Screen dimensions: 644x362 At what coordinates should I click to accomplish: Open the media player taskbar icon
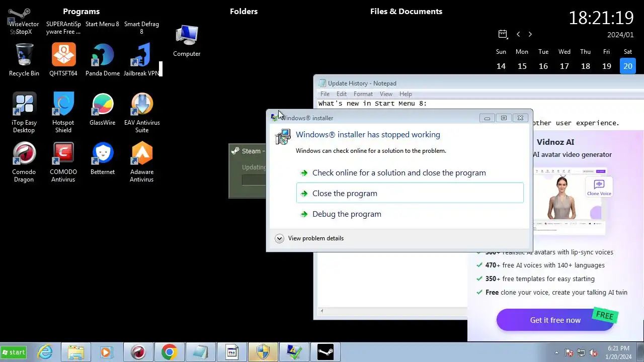106,352
